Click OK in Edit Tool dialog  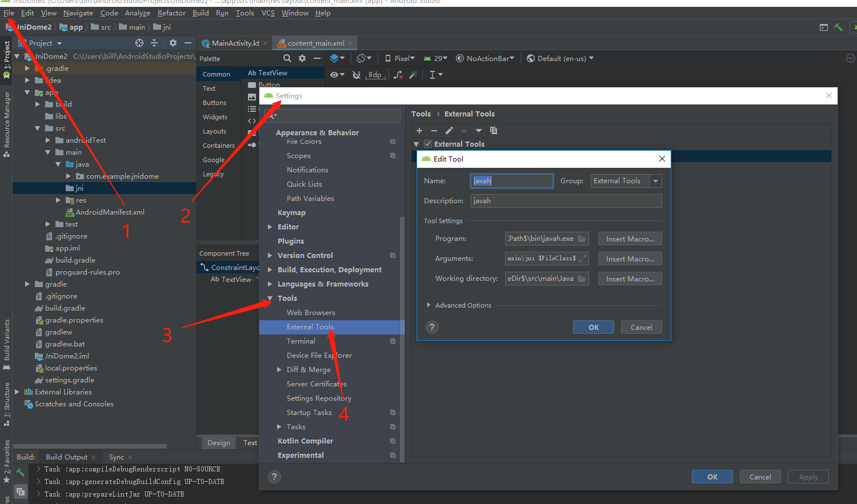coord(594,327)
